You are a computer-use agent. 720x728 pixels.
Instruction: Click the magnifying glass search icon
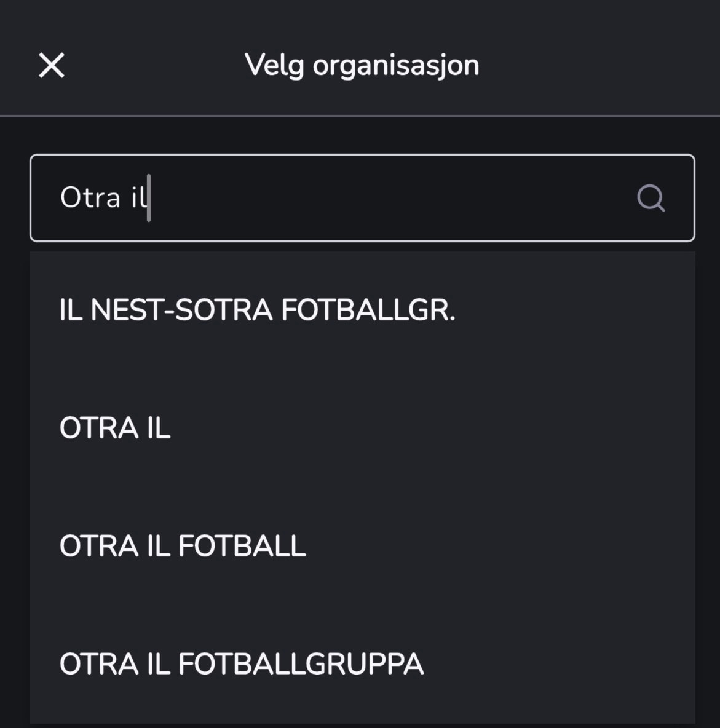pos(650,198)
